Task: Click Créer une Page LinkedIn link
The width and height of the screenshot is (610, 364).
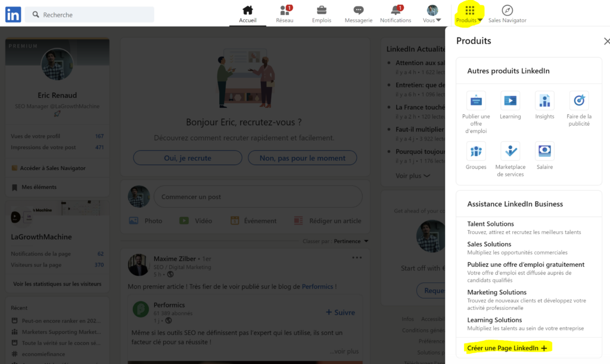Action: point(506,348)
